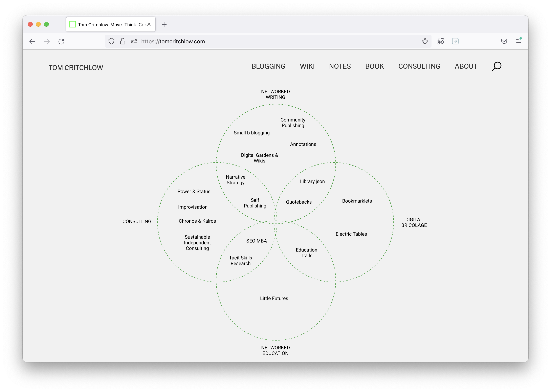The image size is (551, 392).
Task: Open the tracking protection shield icon
Action: [x=111, y=41]
